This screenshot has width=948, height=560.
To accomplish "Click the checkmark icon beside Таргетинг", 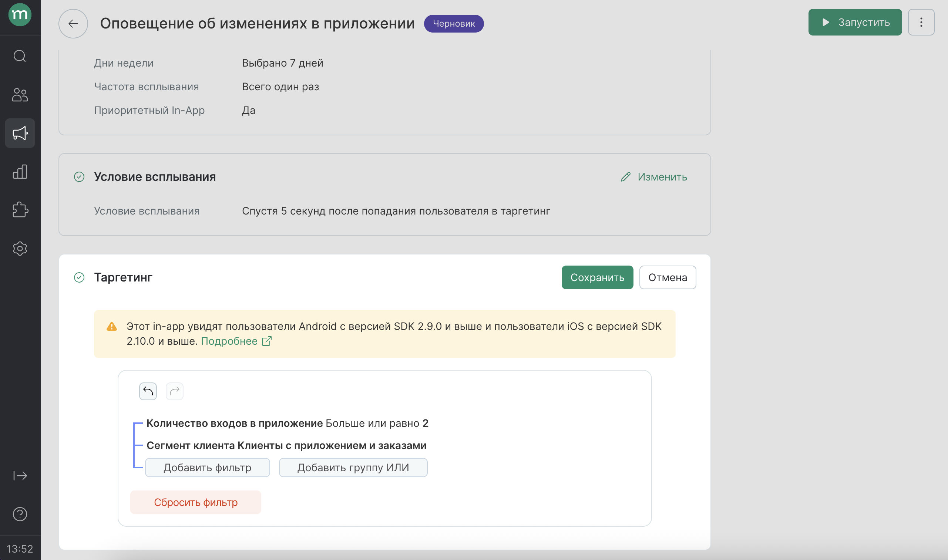I will [x=79, y=278].
